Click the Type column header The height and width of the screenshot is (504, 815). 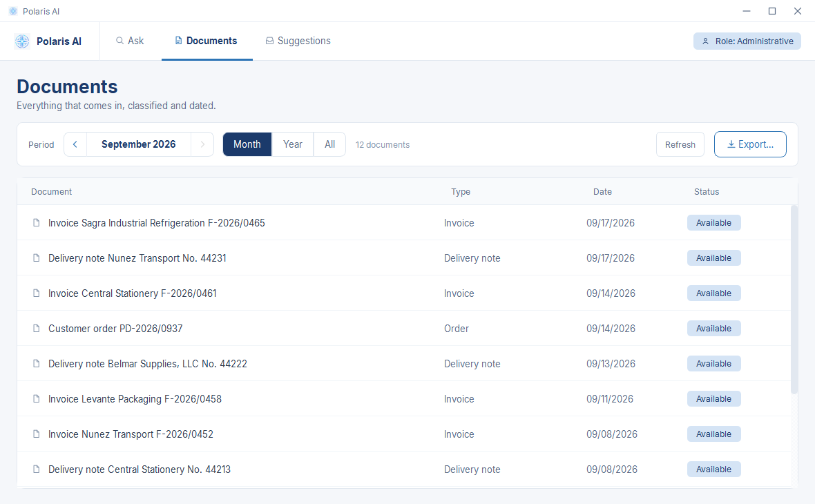pos(461,192)
